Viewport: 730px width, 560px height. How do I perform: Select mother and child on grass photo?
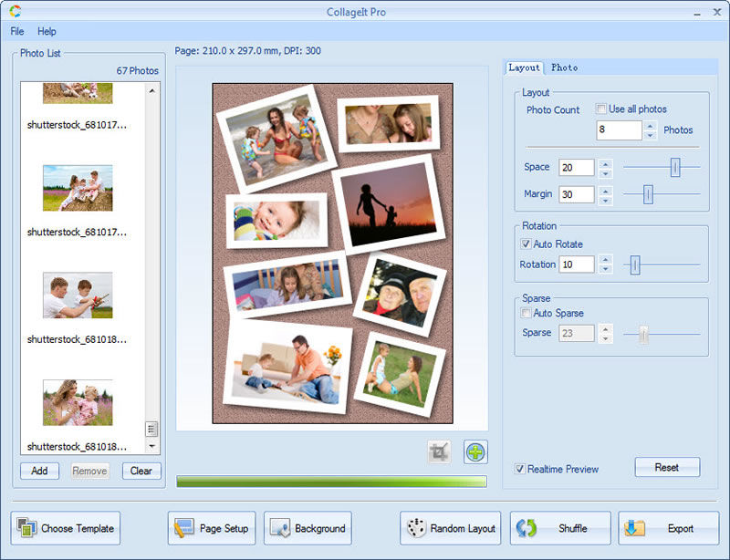pyautogui.click(x=400, y=375)
